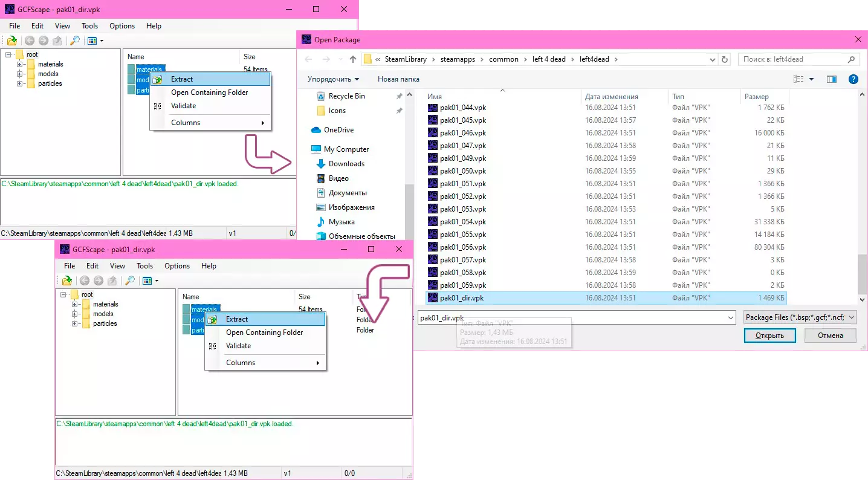Open the Документы folder in the sidebar
Viewport: 868px width, 480px height.
point(348,193)
